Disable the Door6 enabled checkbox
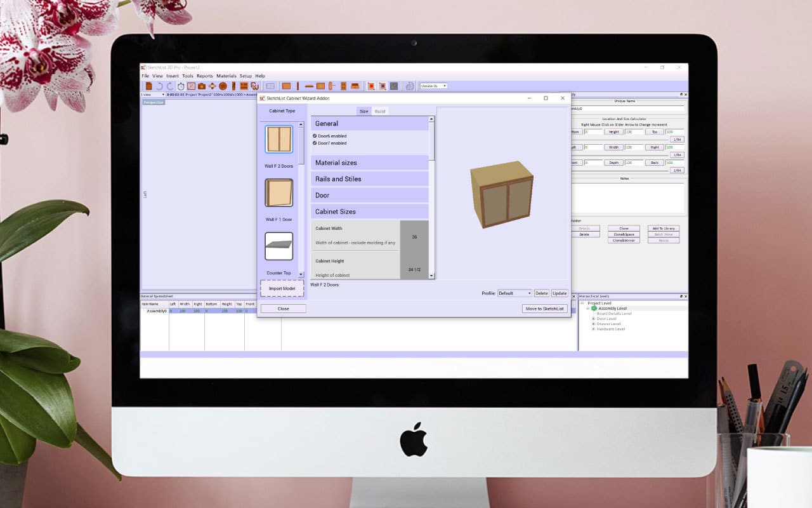Screen dimensions: 812x508 (x=314, y=135)
